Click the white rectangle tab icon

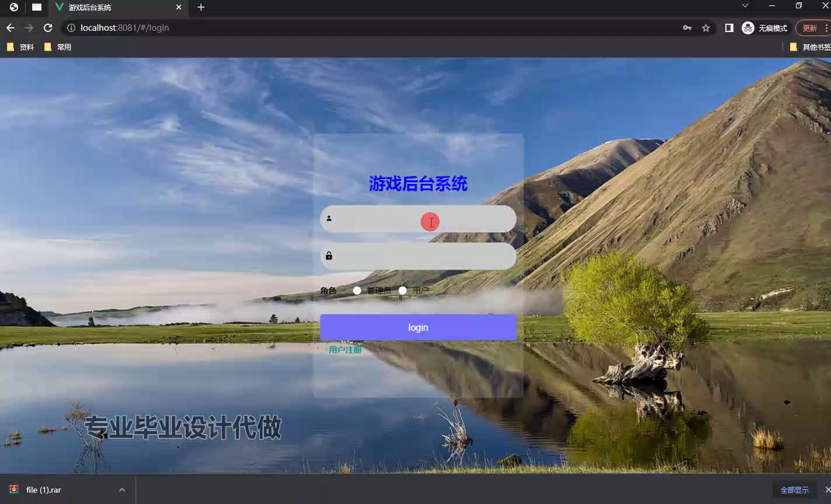37,8
